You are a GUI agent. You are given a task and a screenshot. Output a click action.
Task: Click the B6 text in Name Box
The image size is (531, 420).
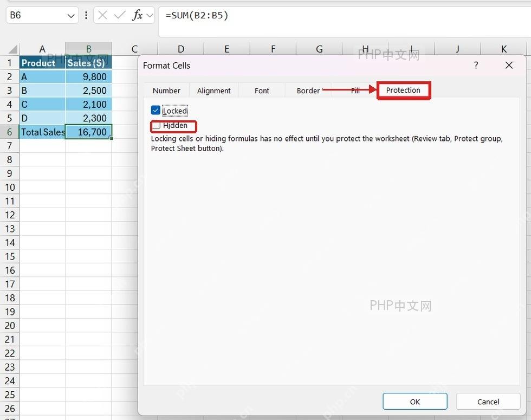(x=16, y=15)
